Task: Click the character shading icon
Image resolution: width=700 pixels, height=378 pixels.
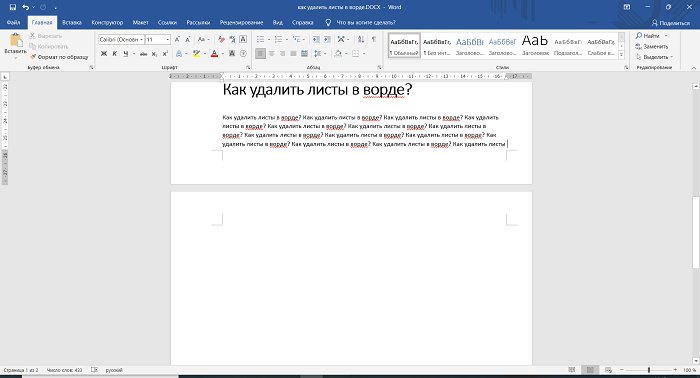Action: (x=232, y=54)
